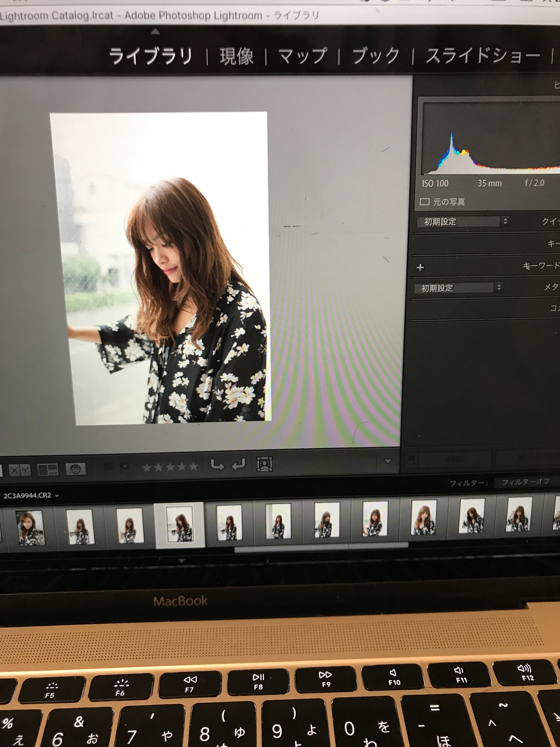This screenshot has height=747, width=560.
Task: Click the f/2.0 aperture text
Action: [534, 183]
